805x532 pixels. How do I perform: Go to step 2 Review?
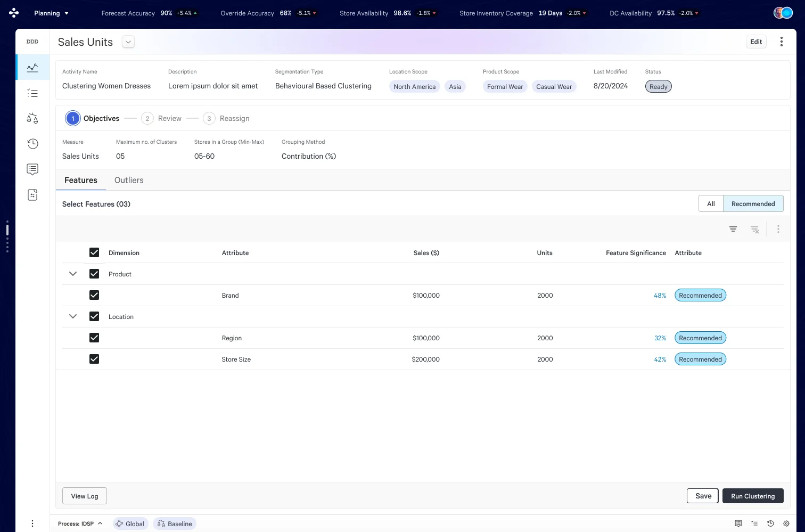161,118
